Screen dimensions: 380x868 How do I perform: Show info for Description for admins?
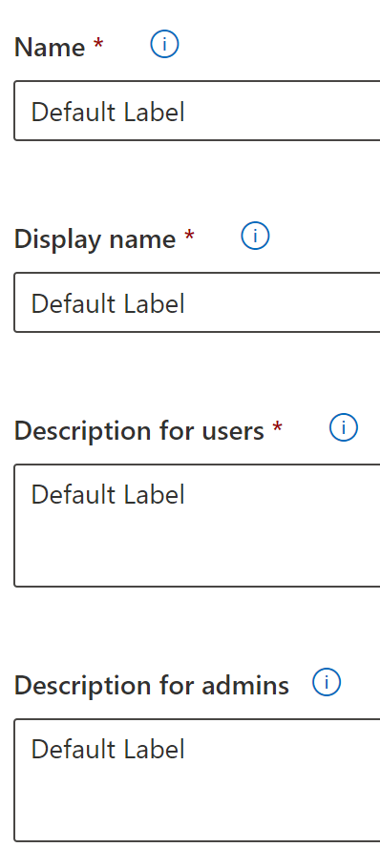click(327, 683)
